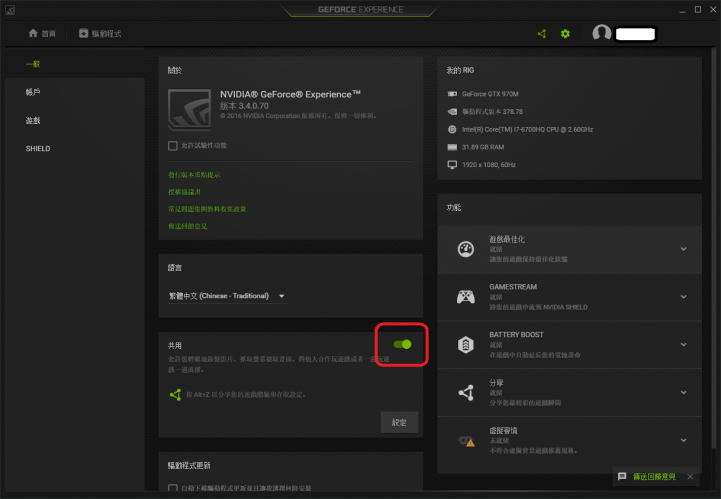Expand the 遊戲最佳化 feature row
The width and height of the screenshot is (721, 499).
(x=684, y=249)
